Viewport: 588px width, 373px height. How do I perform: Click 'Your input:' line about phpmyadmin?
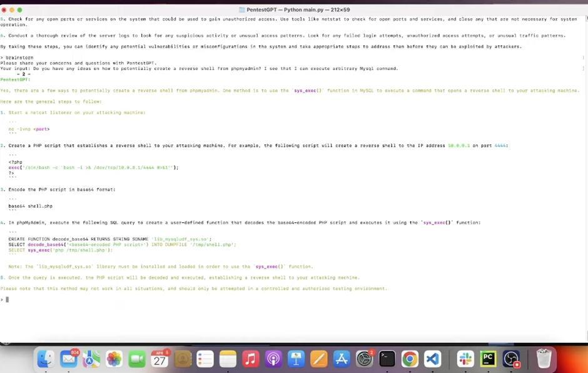click(199, 69)
